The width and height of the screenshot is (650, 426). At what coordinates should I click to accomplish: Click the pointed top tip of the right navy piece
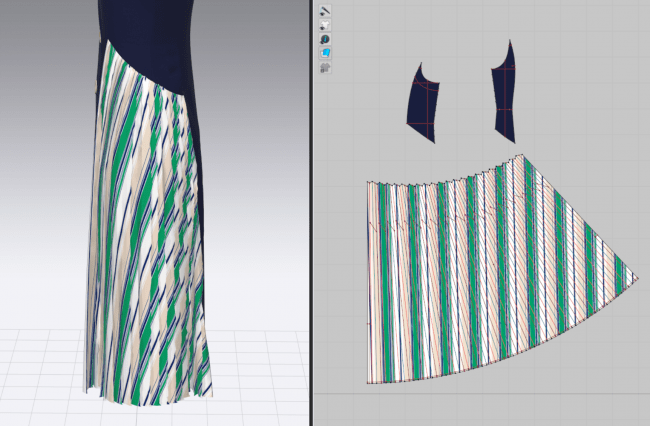[509, 41]
